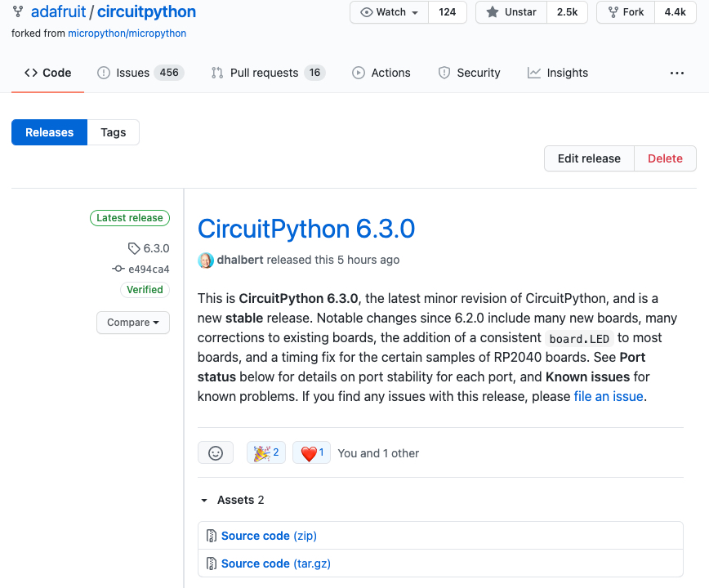Viewport: 709px width, 588px height.
Task: Click the Issues circle icon
Action: 104,73
